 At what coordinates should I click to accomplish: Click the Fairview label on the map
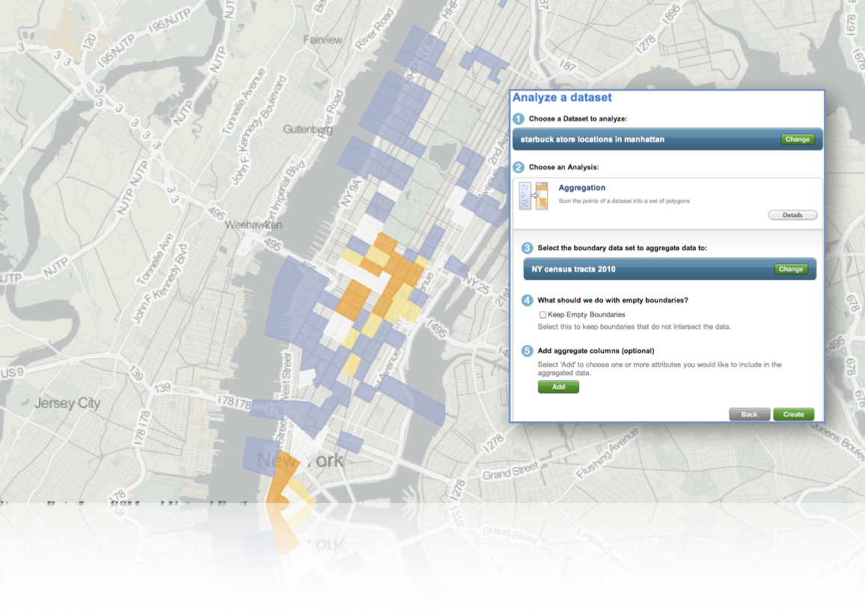coord(323,40)
